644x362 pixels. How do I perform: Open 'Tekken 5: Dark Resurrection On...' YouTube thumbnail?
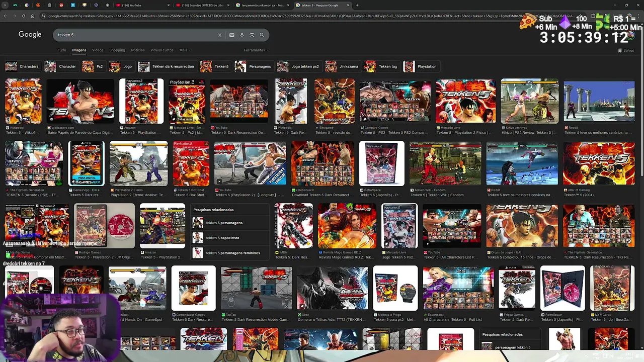pos(239,101)
